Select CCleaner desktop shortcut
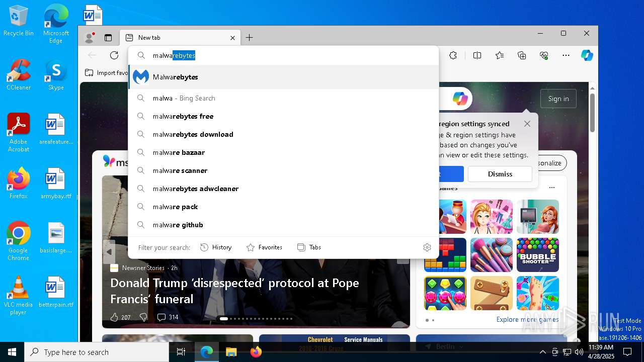The image size is (644, 362). (19, 75)
